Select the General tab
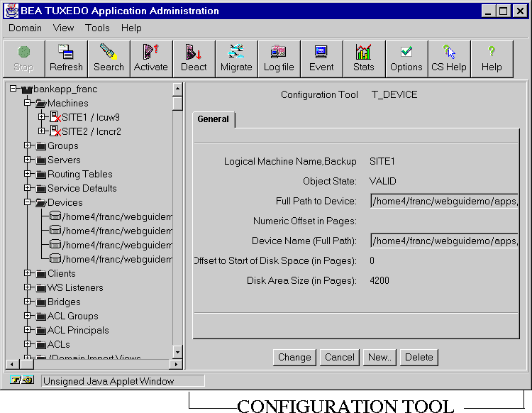This screenshot has height=413, width=532. (x=213, y=119)
